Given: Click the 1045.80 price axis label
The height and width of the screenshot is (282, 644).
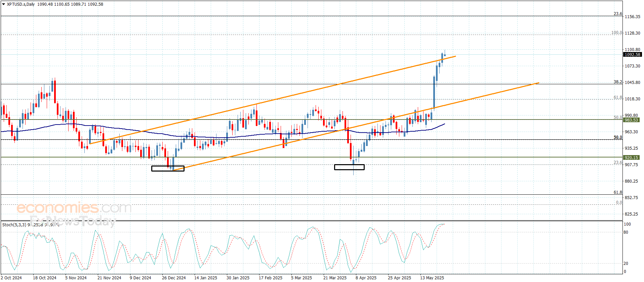Looking at the screenshot, I should click(x=632, y=83).
